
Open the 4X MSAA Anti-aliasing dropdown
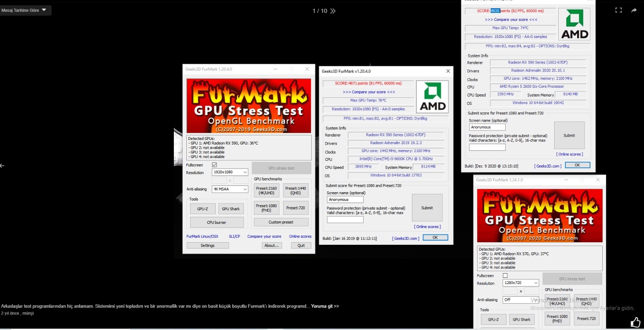[x=230, y=189]
